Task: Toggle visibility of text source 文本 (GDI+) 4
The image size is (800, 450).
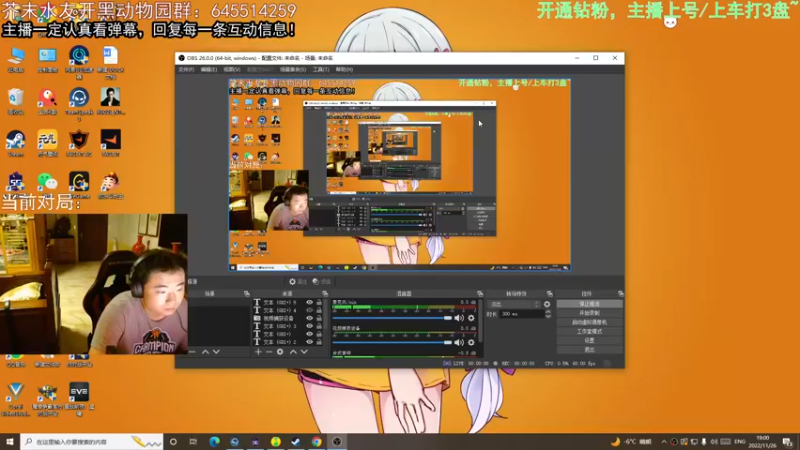Action: click(x=309, y=310)
